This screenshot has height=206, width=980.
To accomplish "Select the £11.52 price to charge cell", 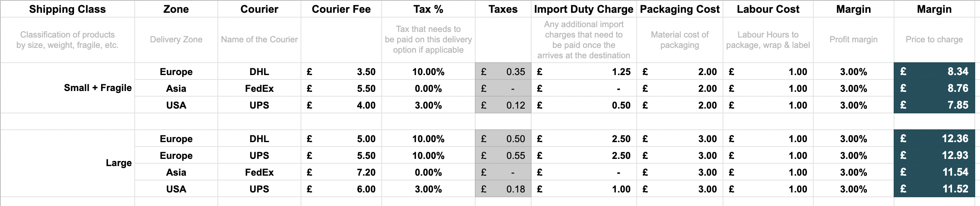I will tap(934, 189).
